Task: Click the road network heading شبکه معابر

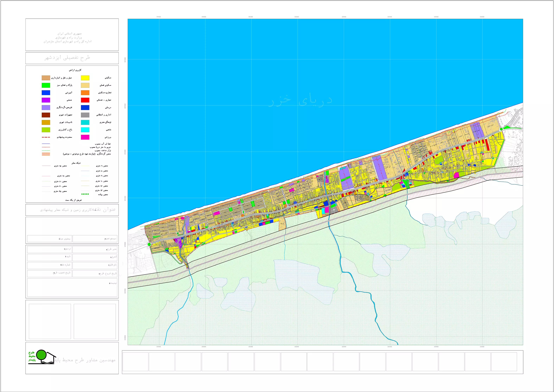Action: click(76, 163)
